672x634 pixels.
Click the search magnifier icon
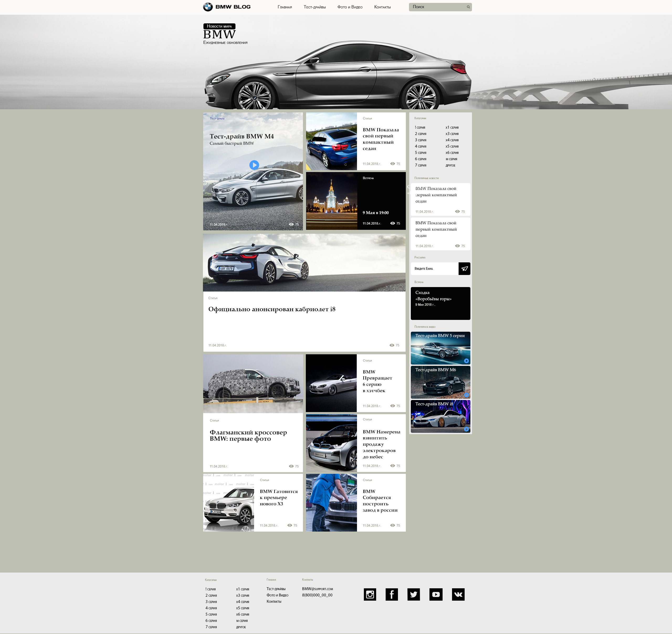pyautogui.click(x=468, y=7)
